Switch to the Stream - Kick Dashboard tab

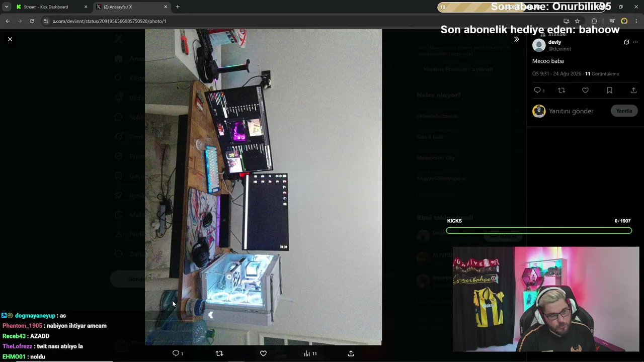pos(45,7)
